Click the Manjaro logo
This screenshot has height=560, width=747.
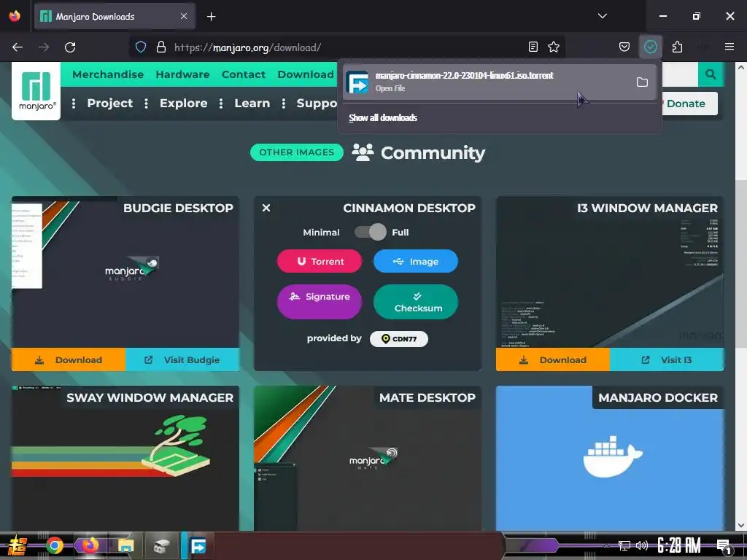click(x=36, y=90)
